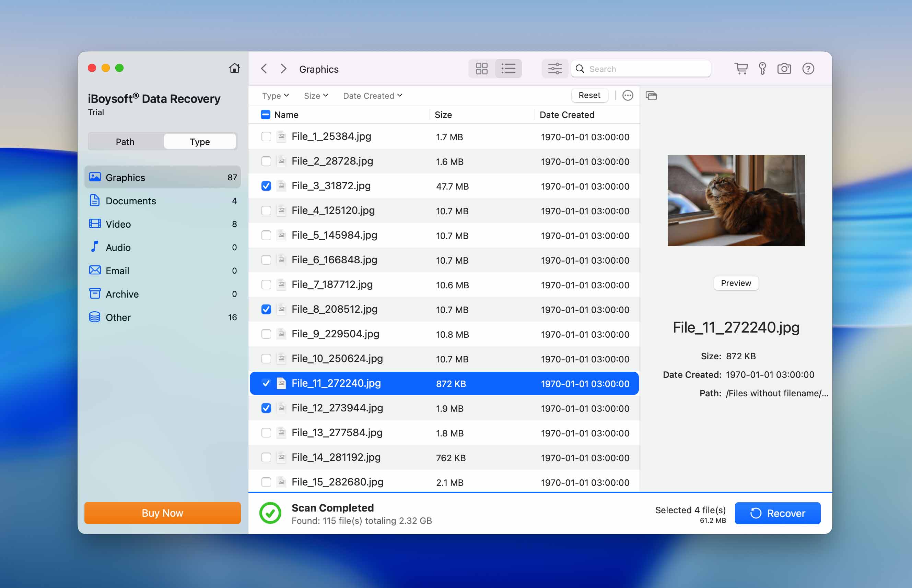Viewport: 912px width, 588px height.
Task: Open the filter settings icon beside search
Action: pos(555,68)
